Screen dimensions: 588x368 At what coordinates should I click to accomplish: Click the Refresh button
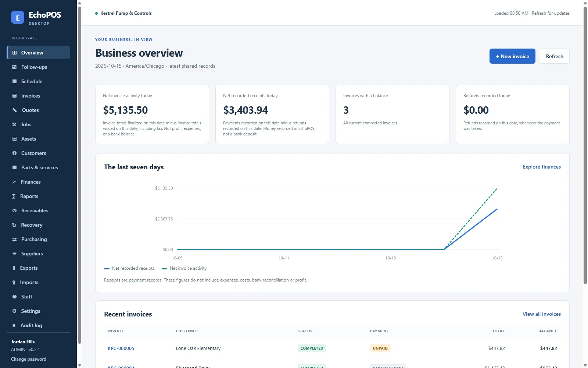click(x=555, y=56)
